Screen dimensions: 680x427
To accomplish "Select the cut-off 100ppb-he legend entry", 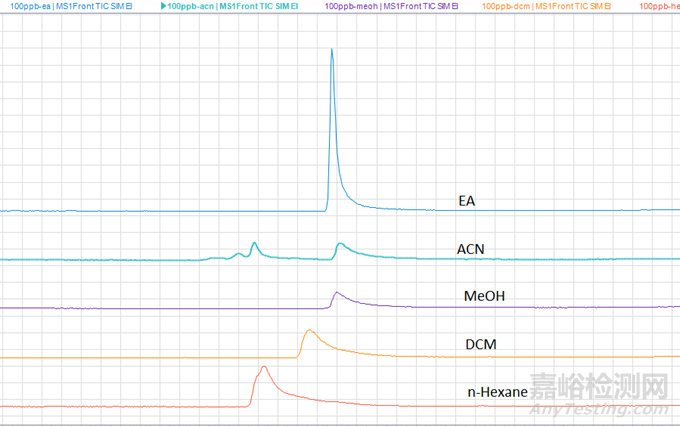I will [x=660, y=6].
